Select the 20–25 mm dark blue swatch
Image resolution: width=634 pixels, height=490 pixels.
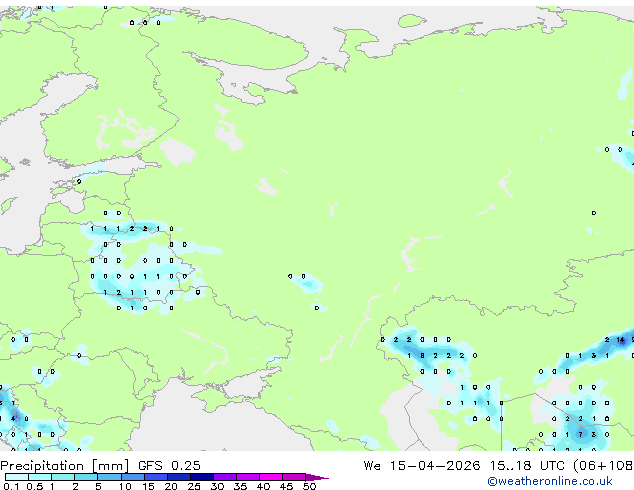pos(179,477)
